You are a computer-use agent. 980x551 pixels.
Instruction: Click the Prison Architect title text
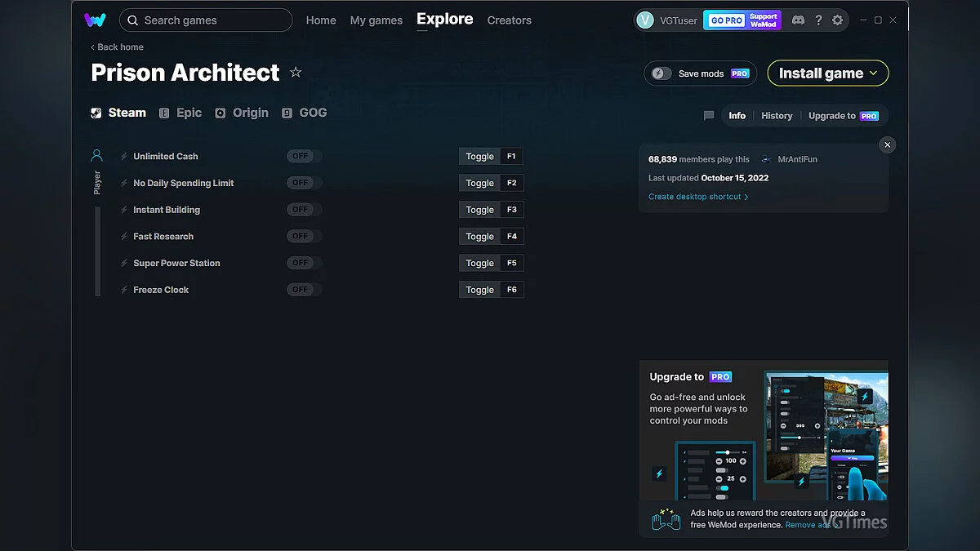click(x=185, y=73)
